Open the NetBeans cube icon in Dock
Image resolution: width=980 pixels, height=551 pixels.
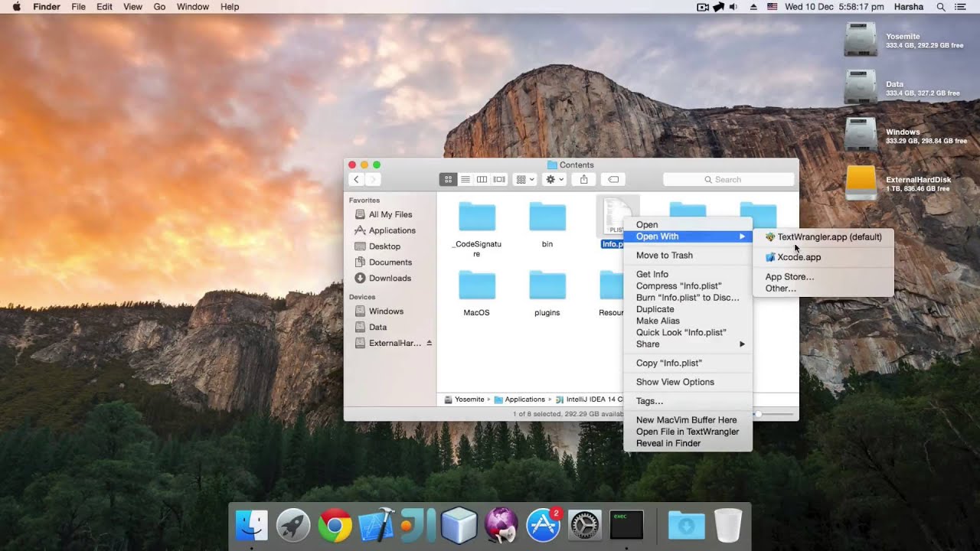pyautogui.click(x=459, y=526)
